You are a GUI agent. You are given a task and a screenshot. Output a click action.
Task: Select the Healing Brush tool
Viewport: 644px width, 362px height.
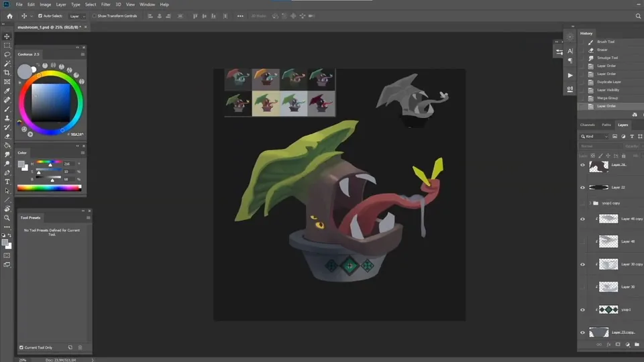(x=7, y=100)
